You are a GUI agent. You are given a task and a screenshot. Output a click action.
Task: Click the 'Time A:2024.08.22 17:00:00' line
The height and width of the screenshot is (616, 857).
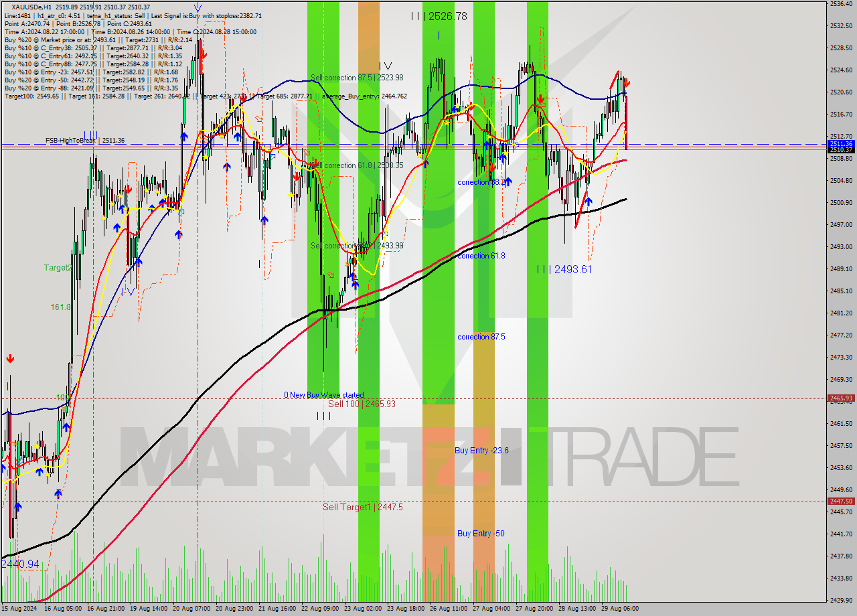[45, 31]
